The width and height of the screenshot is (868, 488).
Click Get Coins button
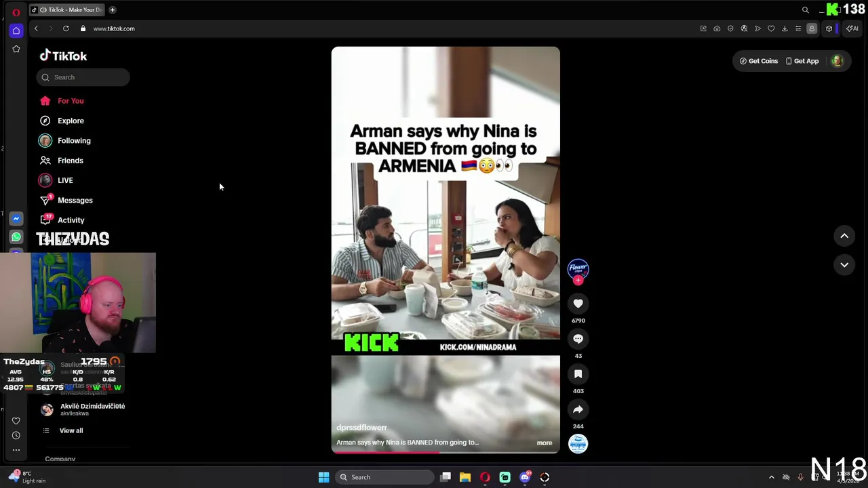[759, 61]
